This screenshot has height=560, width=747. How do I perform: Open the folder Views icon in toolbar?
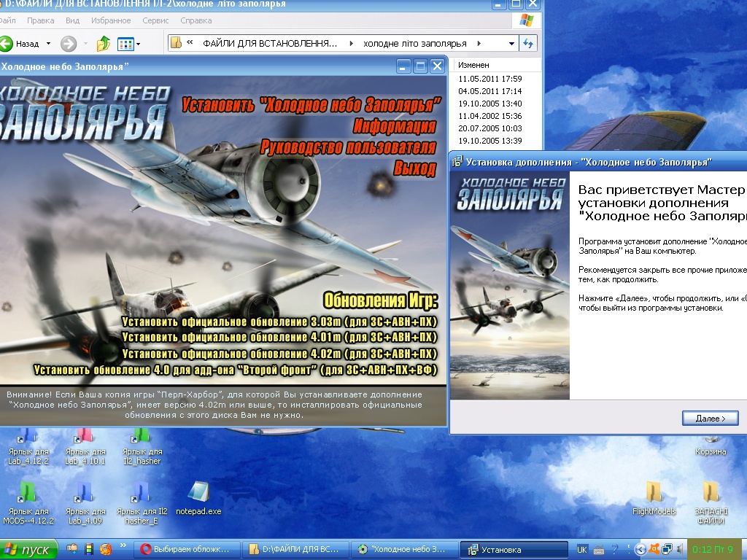pos(125,44)
